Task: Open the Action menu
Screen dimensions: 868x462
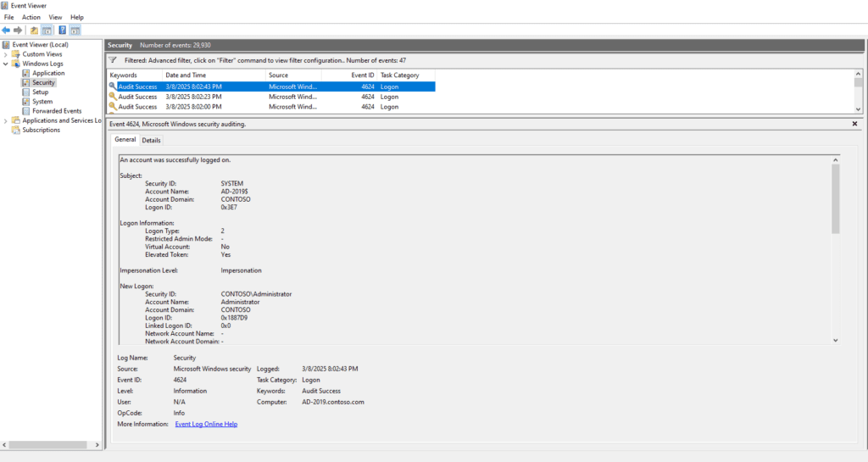Action: tap(31, 17)
